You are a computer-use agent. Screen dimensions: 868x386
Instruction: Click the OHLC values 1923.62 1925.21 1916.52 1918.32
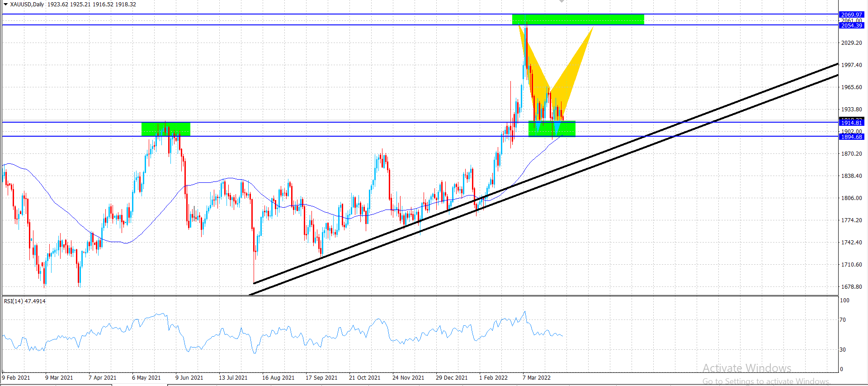pyautogui.click(x=92, y=5)
